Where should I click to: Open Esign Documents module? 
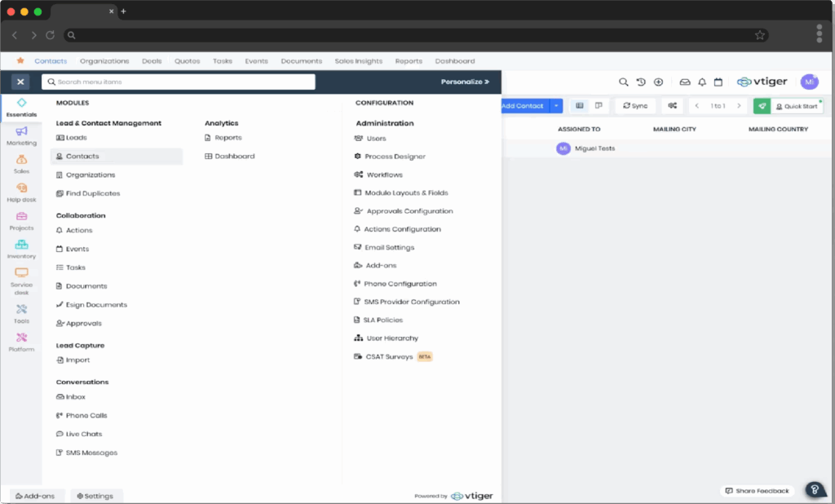pyautogui.click(x=91, y=305)
